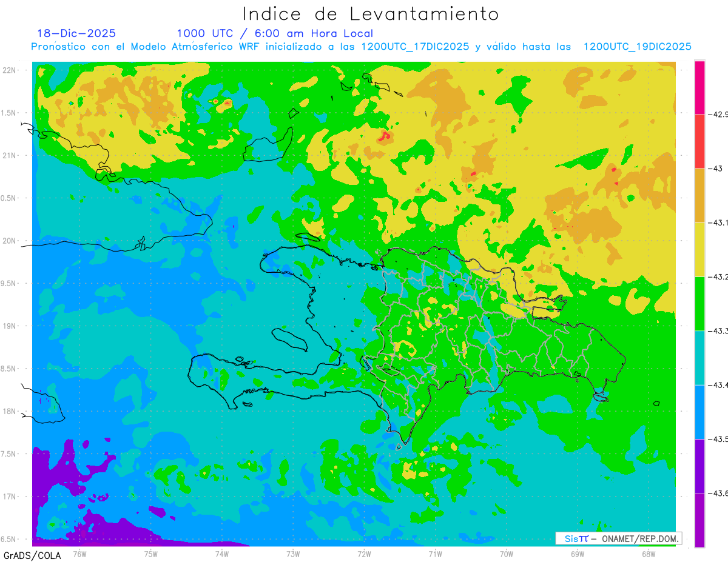The height and width of the screenshot is (562, 728).
Task: Click the longitude label "70W"
Action: point(506,554)
